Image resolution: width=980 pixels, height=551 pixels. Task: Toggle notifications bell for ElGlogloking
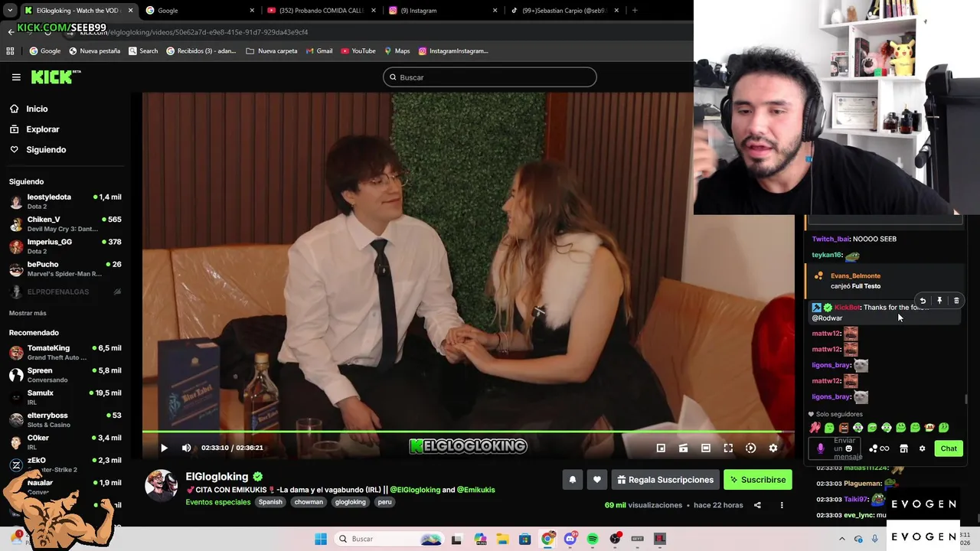(x=572, y=480)
